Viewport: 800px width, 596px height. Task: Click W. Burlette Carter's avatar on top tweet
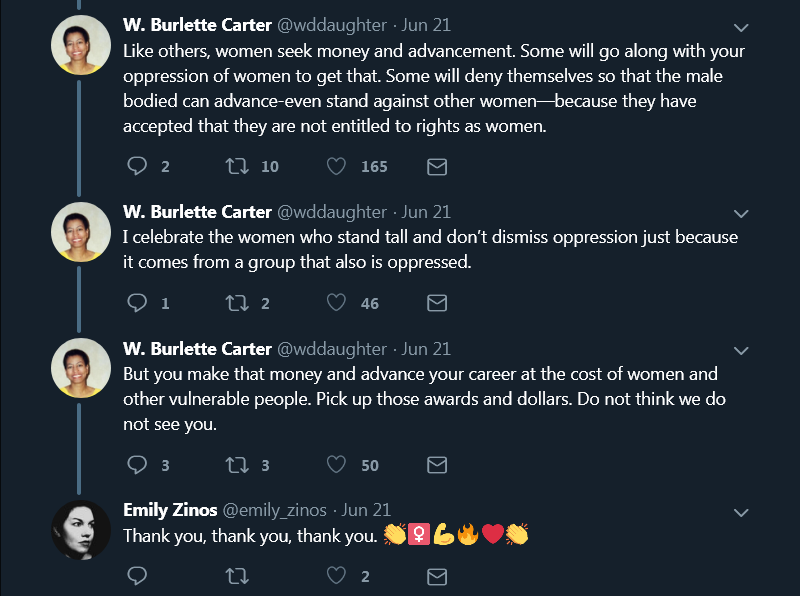[x=80, y=44]
